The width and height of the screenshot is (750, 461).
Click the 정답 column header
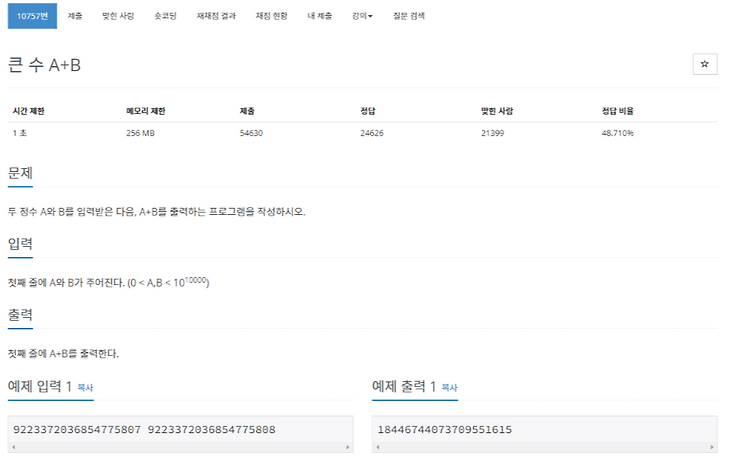367,111
